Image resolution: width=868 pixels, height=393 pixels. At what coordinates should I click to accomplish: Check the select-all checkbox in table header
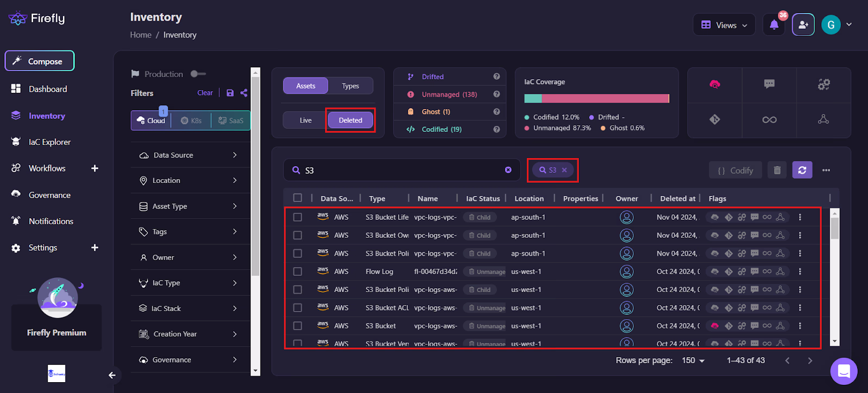pyautogui.click(x=297, y=198)
